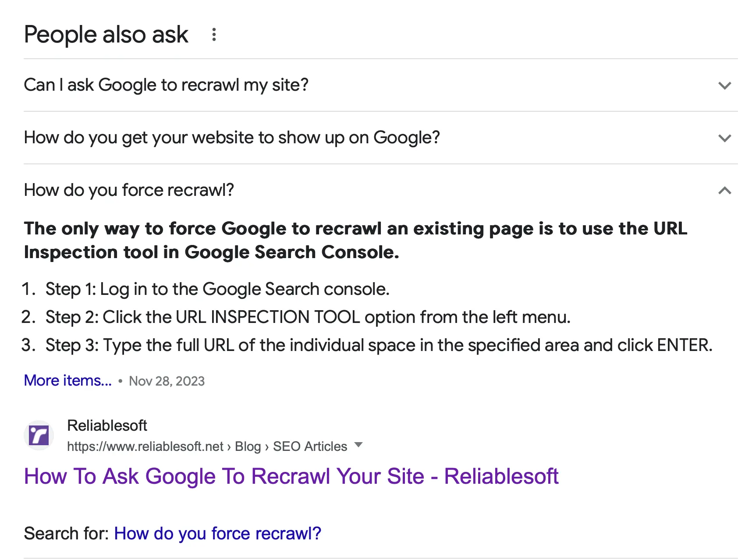Open How To Ask Google To Recrawl Your Site
The image size is (752, 560).
[291, 476]
